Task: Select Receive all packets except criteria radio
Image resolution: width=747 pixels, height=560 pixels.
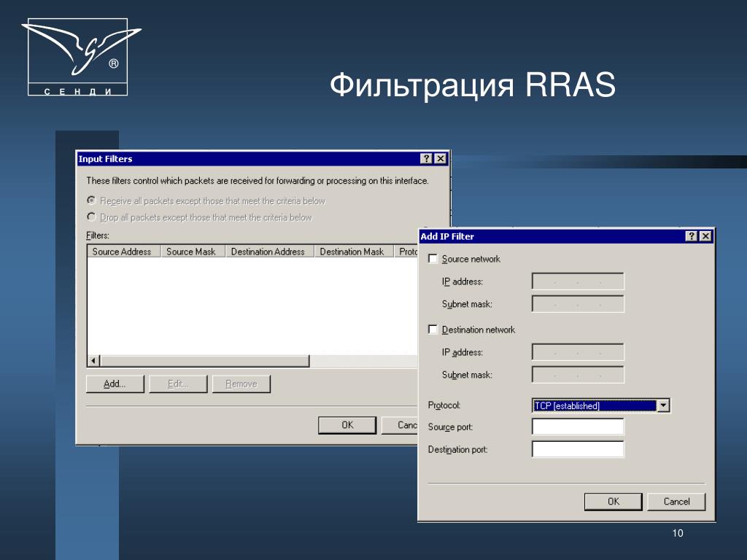Action: (91, 201)
